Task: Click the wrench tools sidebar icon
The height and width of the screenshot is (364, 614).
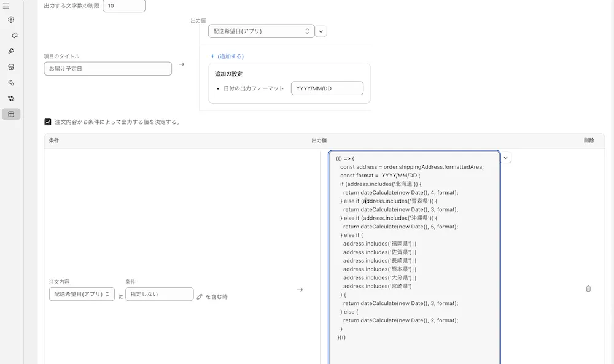Action: [x=11, y=82]
